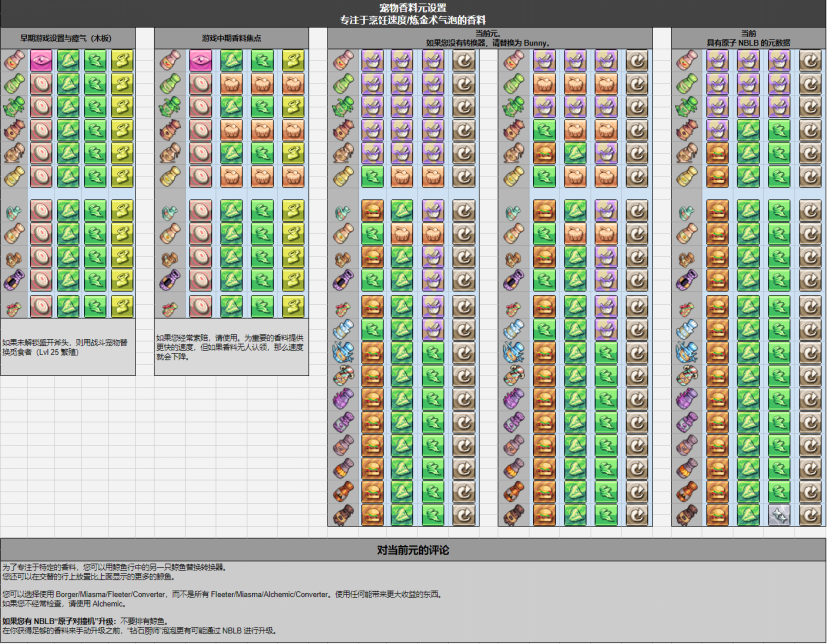Select the red wrapped spice bundle in the mid-game panel

[x=171, y=308]
